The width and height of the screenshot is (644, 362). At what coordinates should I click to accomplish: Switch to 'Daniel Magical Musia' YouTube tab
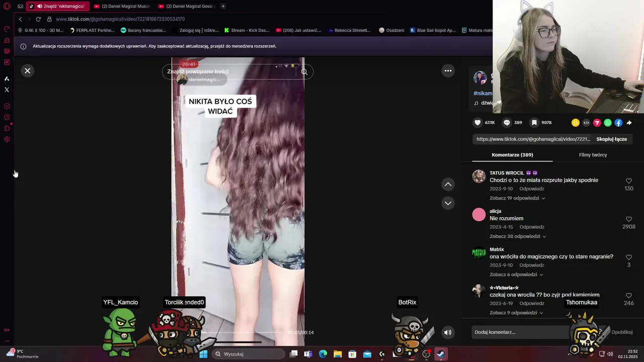pyautogui.click(x=122, y=6)
